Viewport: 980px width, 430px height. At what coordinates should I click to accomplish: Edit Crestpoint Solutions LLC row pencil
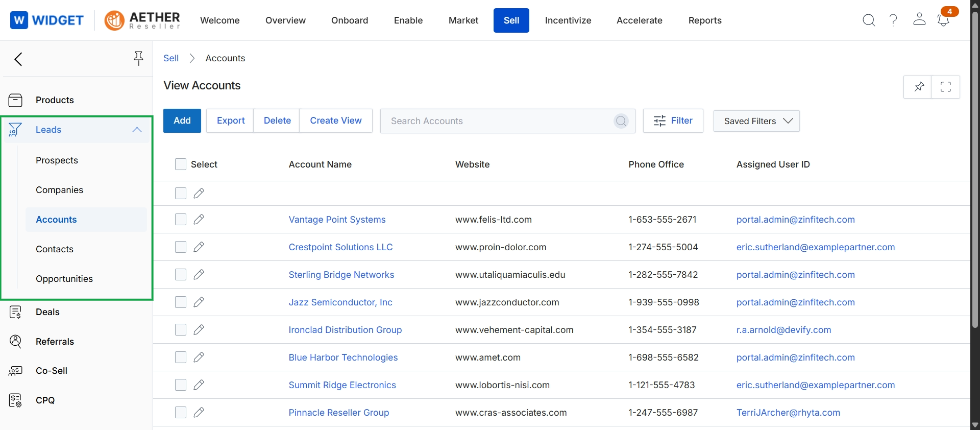click(199, 247)
